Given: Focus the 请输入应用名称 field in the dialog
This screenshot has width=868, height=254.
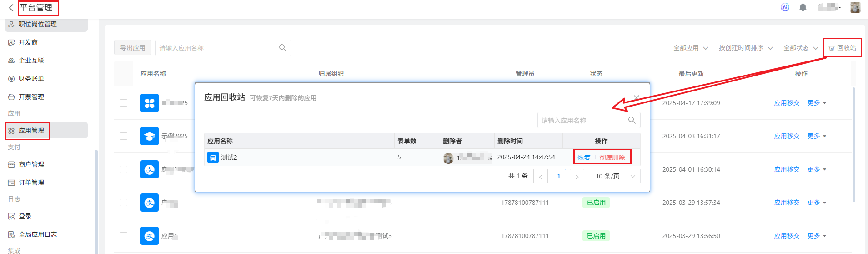Looking at the screenshot, I should pos(582,121).
